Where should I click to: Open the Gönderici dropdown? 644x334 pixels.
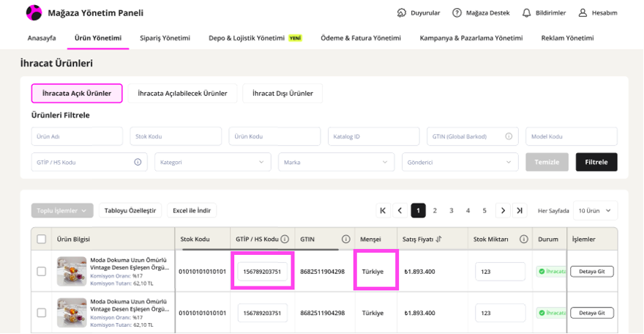pyautogui.click(x=460, y=163)
